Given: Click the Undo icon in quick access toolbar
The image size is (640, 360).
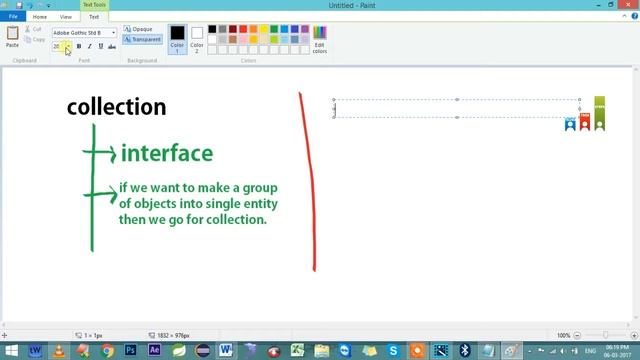Looking at the screenshot, I should point(30,5).
